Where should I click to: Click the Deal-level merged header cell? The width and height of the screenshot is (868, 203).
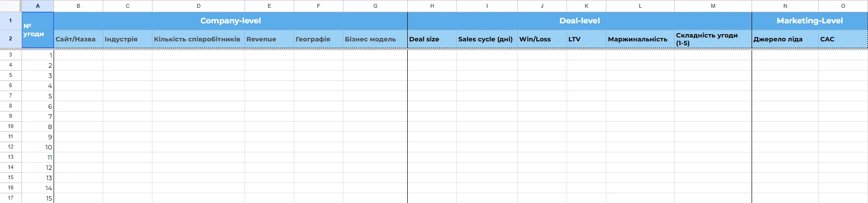click(579, 21)
